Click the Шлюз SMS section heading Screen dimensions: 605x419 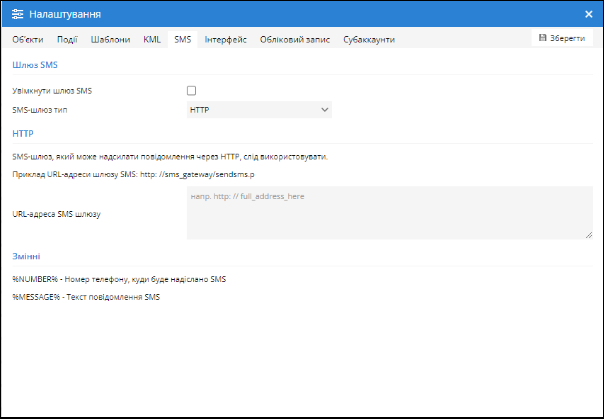pyautogui.click(x=35, y=65)
